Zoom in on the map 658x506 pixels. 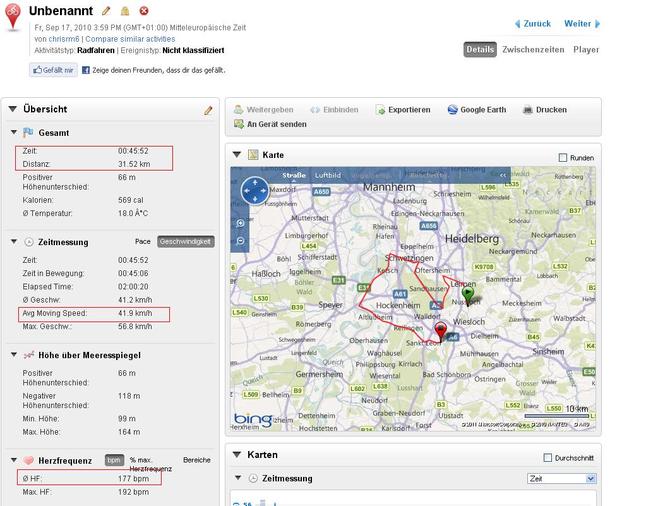tap(241, 223)
